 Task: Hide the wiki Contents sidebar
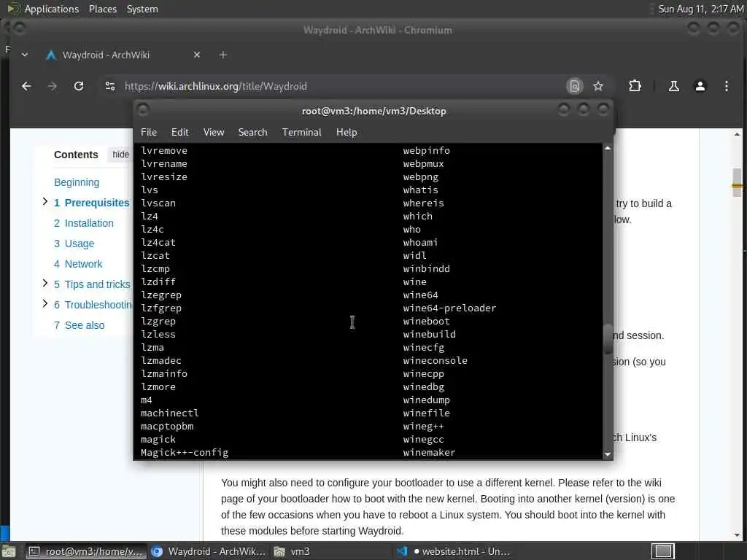click(120, 155)
